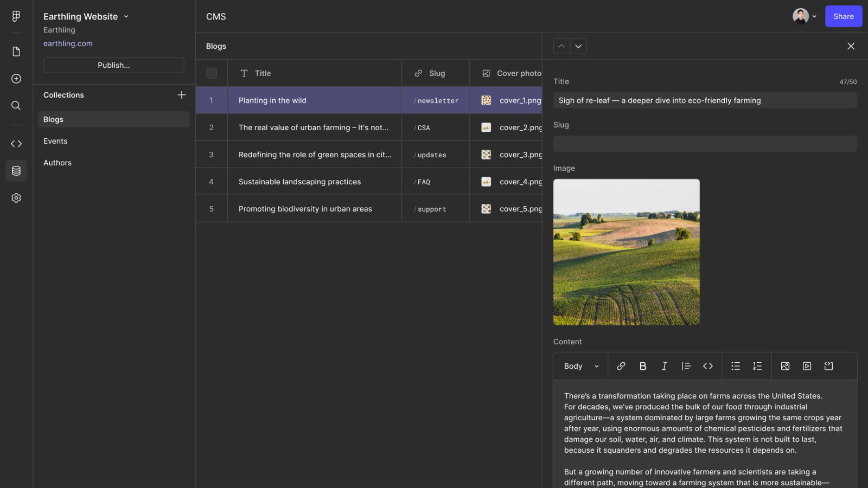Insert a numbered list
Image resolution: width=868 pixels, height=488 pixels.
point(757,366)
